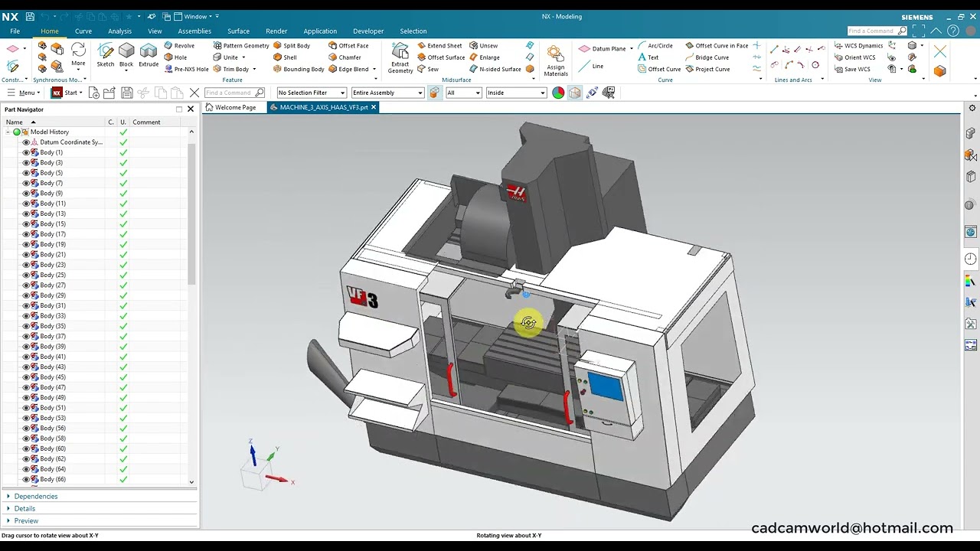Click the Find a Command field in title bar

click(877, 31)
